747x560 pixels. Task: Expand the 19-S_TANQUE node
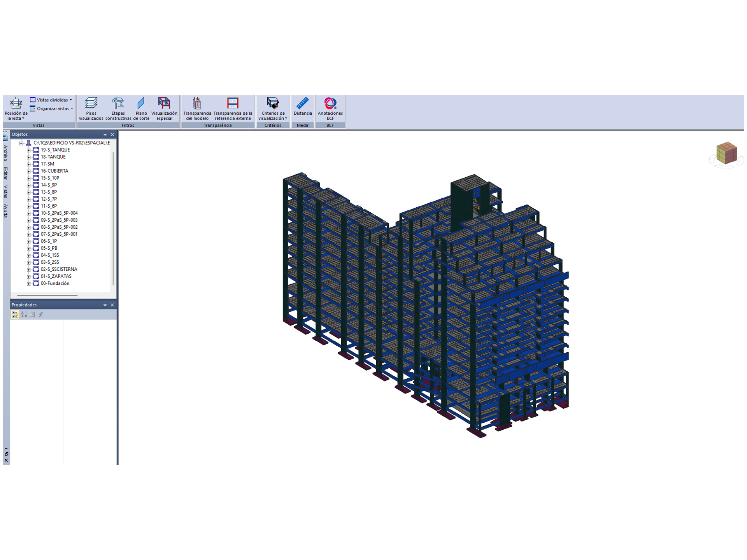(28, 150)
